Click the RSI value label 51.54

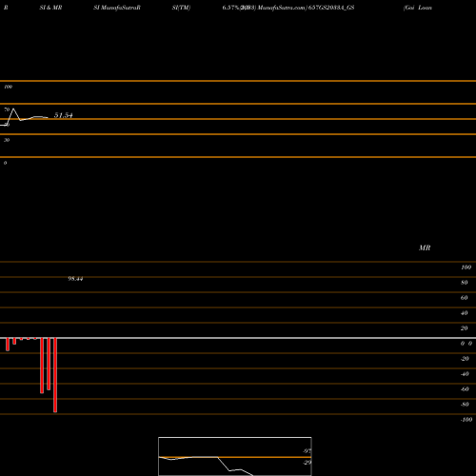63,115
